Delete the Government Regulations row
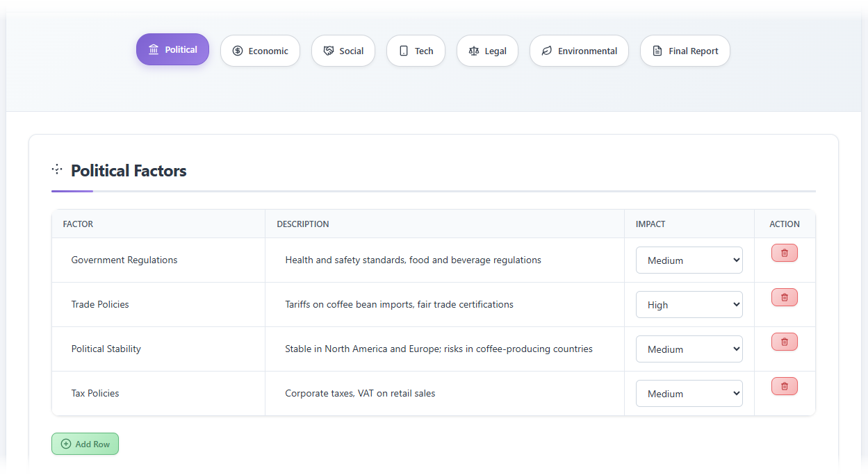 click(x=784, y=253)
